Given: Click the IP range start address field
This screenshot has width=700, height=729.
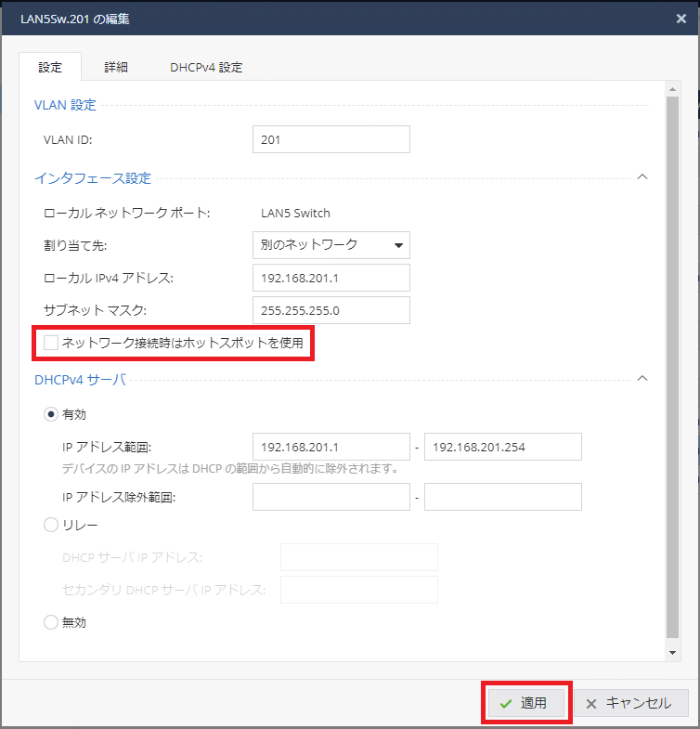Looking at the screenshot, I should (331, 447).
